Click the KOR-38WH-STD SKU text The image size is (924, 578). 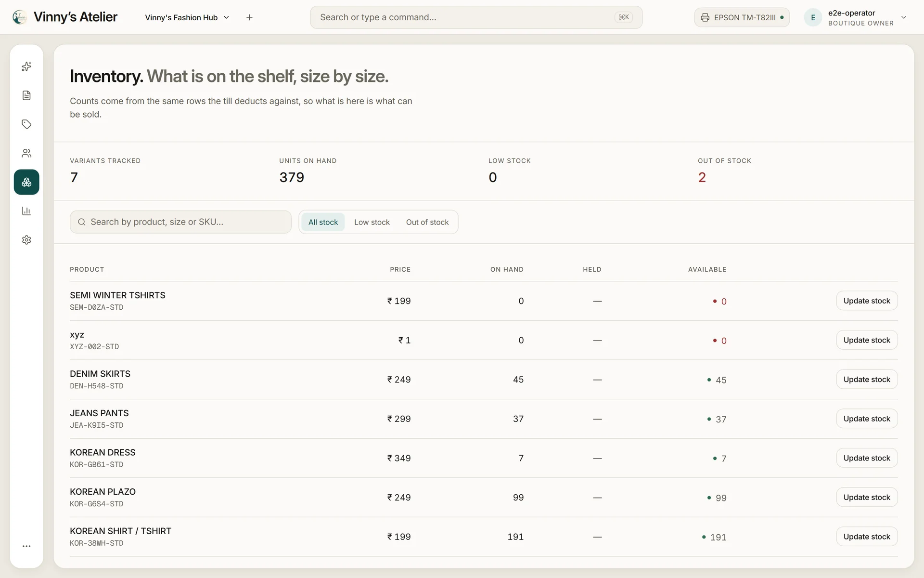(x=96, y=543)
